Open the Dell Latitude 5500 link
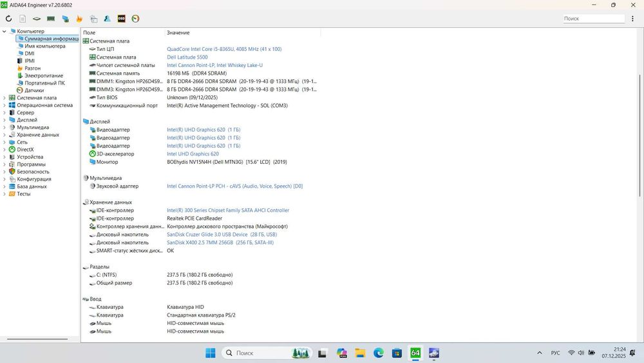 tap(187, 57)
